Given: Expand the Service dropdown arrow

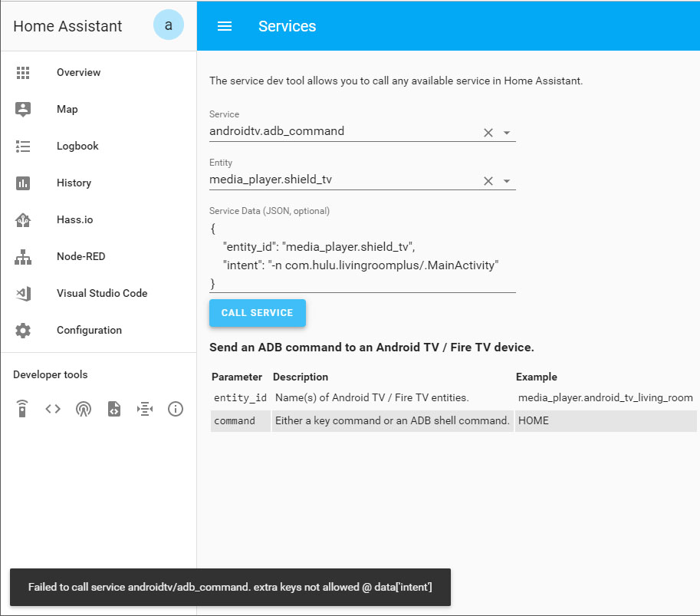Looking at the screenshot, I should [x=507, y=133].
